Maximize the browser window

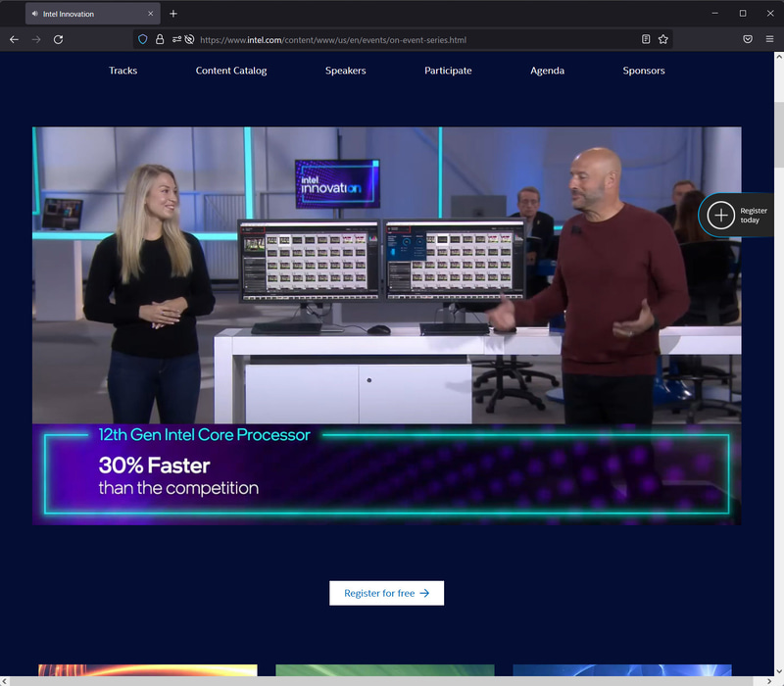(x=743, y=14)
